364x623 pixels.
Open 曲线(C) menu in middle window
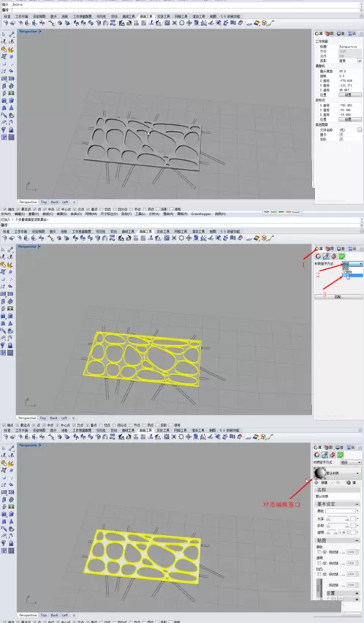(x=48, y=214)
